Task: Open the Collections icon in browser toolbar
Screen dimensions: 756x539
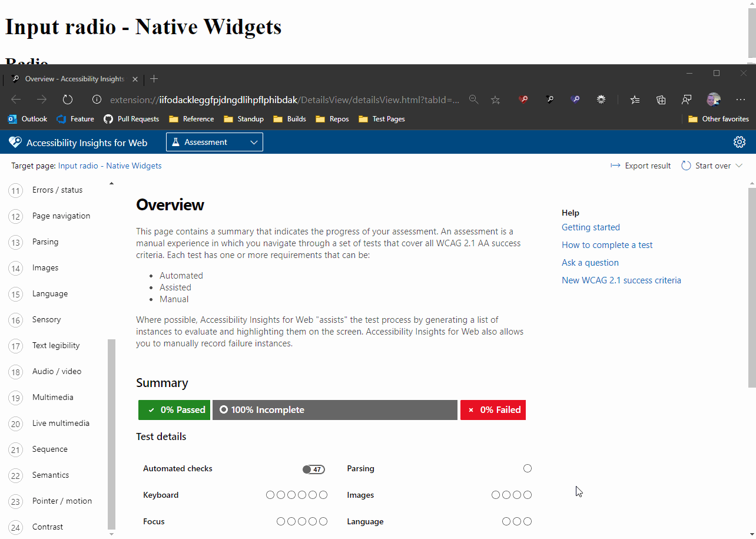Action: (661, 100)
